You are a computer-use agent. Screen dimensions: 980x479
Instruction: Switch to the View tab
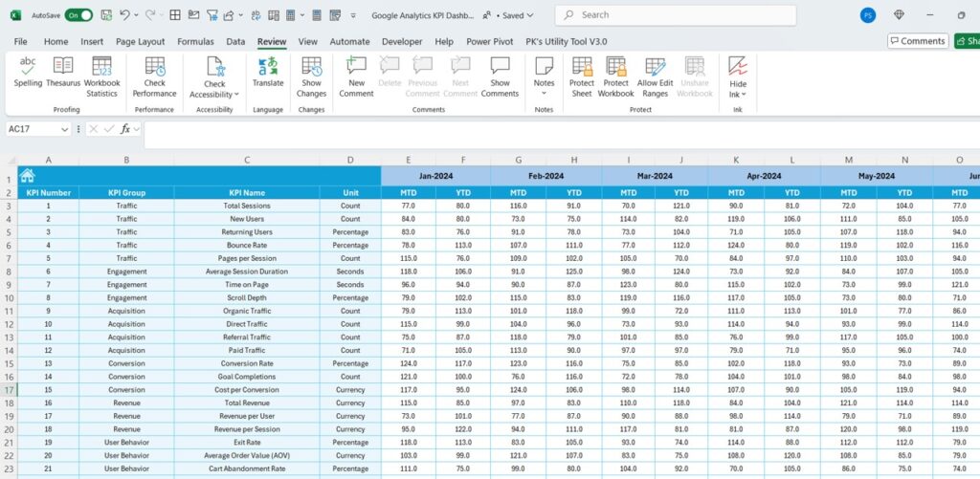[x=307, y=41]
